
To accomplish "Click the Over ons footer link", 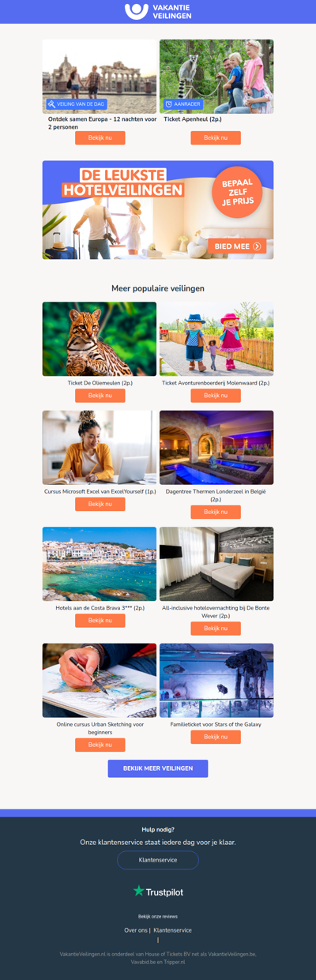I will (x=136, y=930).
